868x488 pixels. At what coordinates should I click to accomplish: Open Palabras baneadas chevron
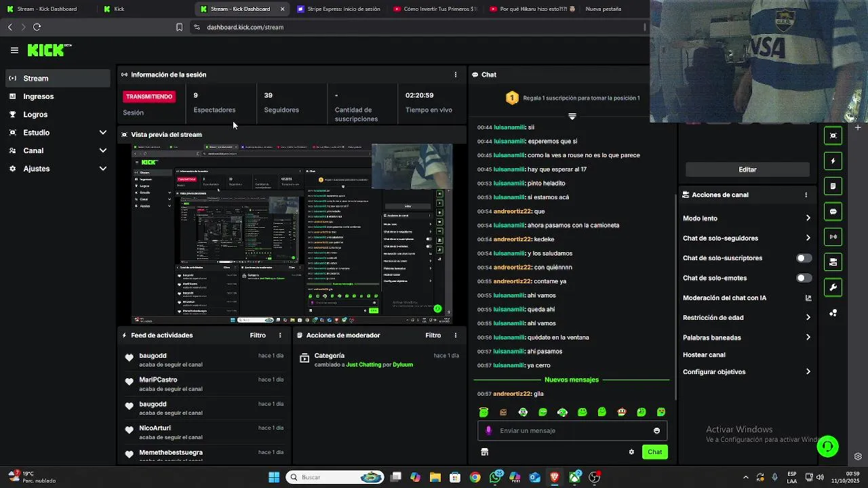(x=808, y=338)
